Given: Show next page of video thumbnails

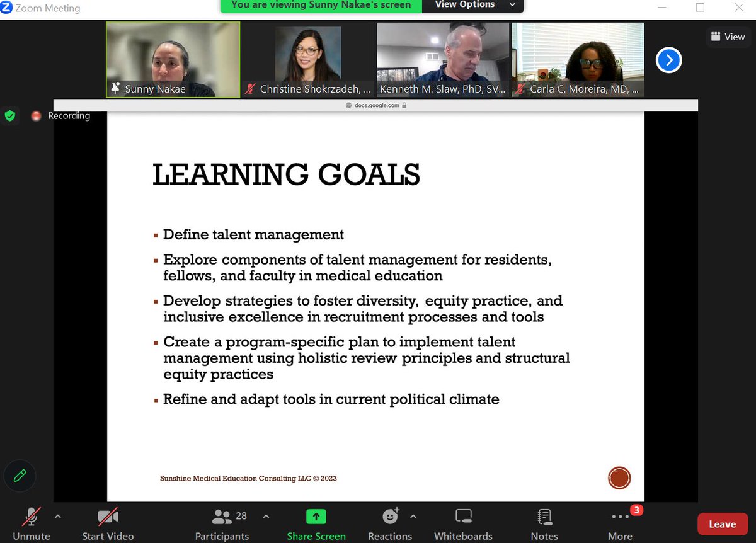Looking at the screenshot, I should coord(668,60).
